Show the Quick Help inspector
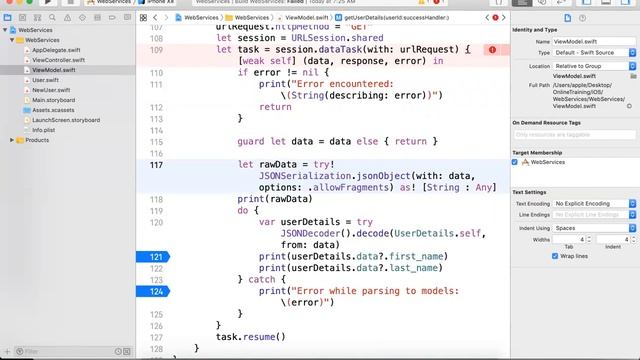 [582, 18]
